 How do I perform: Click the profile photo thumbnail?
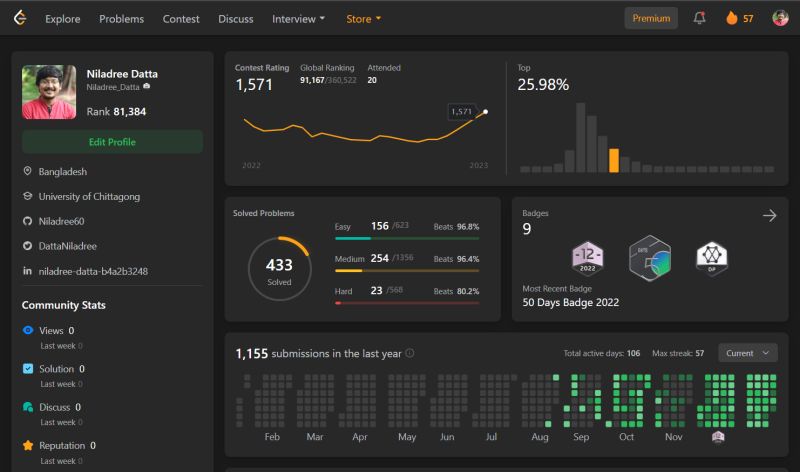[49, 92]
